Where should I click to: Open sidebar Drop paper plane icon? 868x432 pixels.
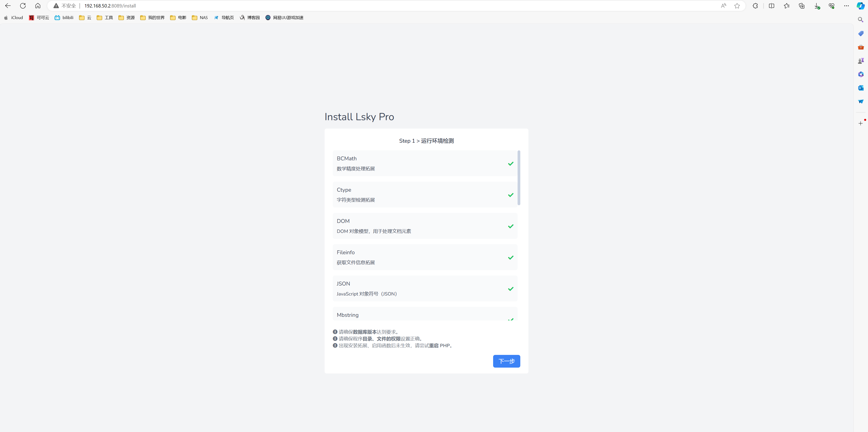click(x=861, y=102)
